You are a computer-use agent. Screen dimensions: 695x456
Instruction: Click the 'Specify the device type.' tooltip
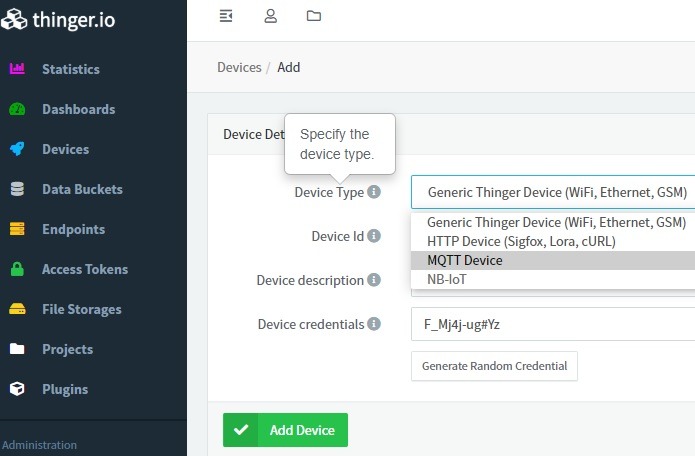[x=340, y=144]
